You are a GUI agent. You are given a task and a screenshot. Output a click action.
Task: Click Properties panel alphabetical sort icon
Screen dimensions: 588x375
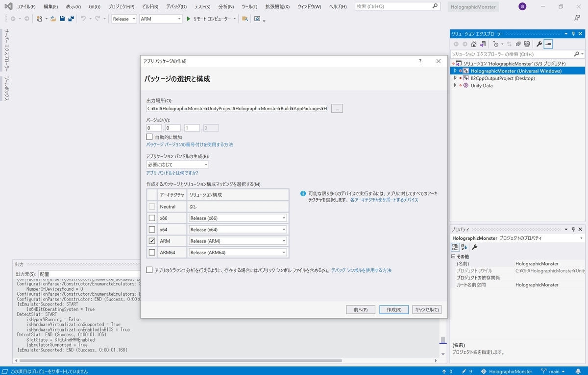tap(464, 247)
